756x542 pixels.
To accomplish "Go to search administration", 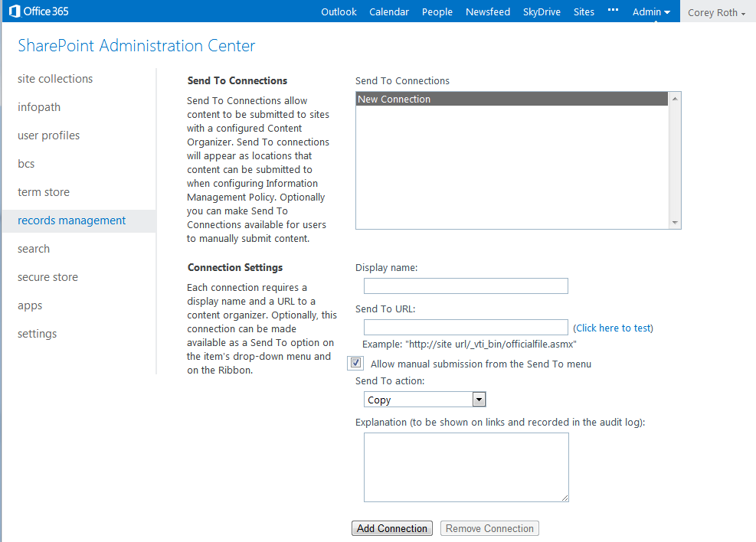I will (x=33, y=249).
